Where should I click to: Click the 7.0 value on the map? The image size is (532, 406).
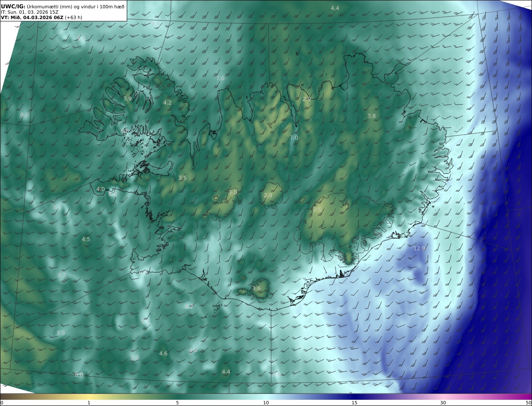click(x=294, y=137)
